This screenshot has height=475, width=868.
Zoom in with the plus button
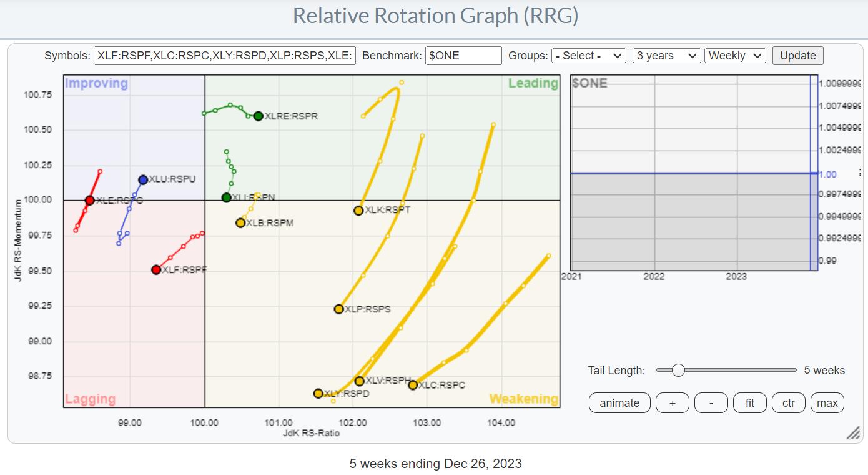tap(672, 403)
